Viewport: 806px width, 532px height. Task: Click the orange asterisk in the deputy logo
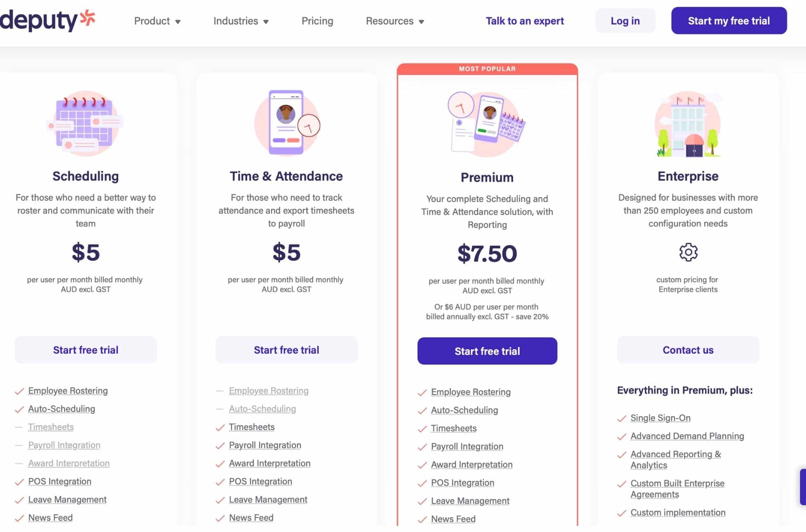88,17
